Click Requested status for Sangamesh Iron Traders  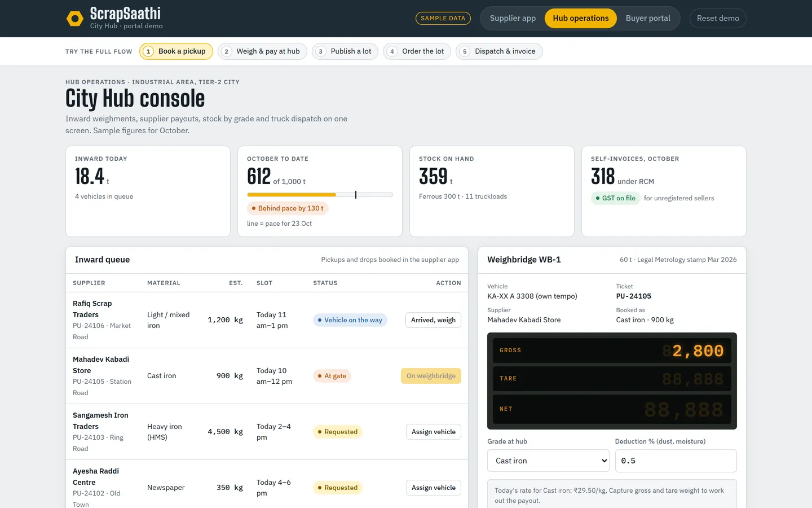(x=338, y=432)
